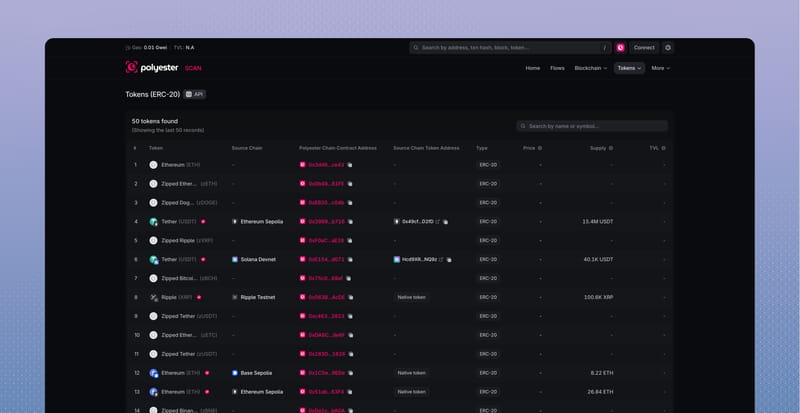Click the pink network icon beside Connect
This screenshot has height=413, width=800.
point(620,47)
